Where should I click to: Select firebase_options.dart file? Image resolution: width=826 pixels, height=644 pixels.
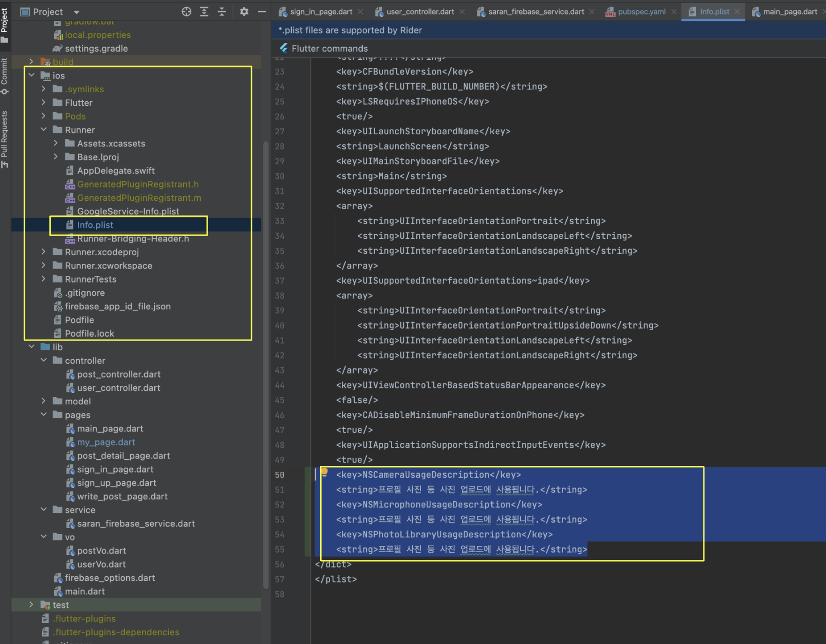109,578
